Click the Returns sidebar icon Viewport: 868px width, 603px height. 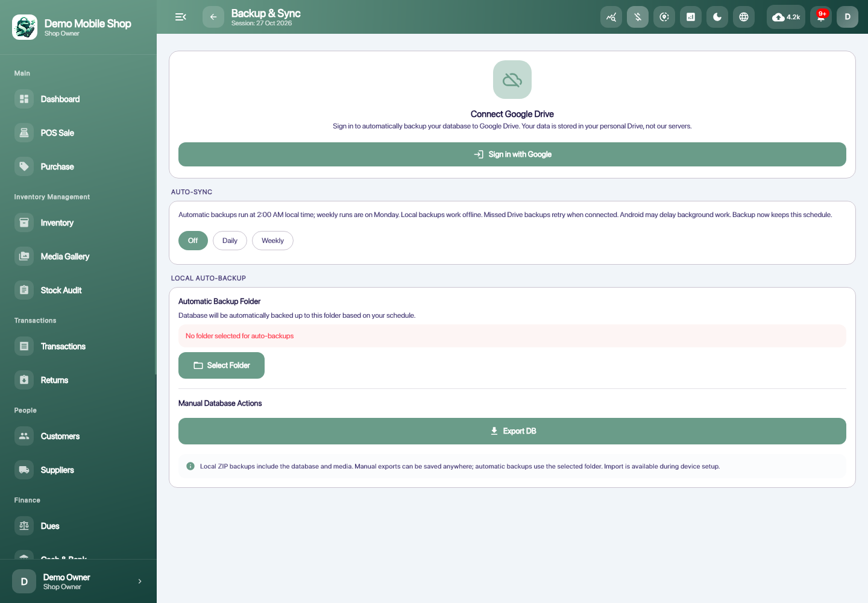[x=24, y=380]
